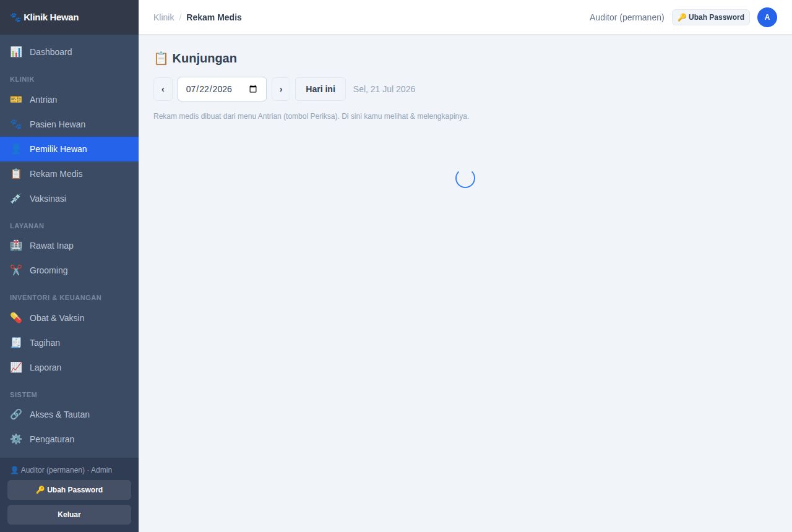Click the date input field

tap(222, 89)
